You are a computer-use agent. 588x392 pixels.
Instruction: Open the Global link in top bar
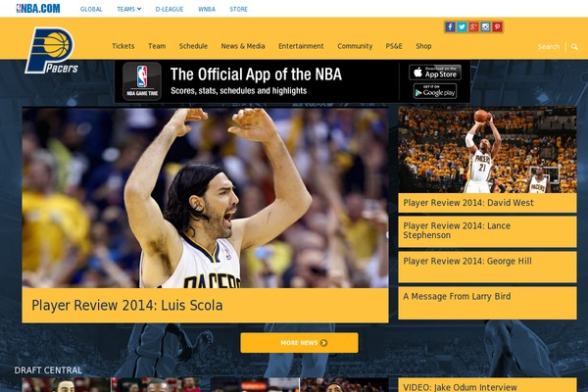[91, 9]
